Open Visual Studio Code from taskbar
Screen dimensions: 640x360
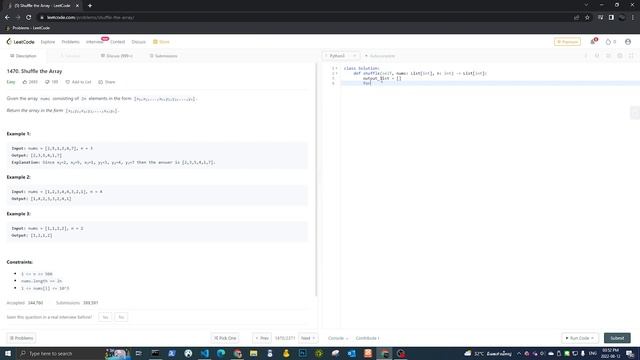click(x=204, y=353)
